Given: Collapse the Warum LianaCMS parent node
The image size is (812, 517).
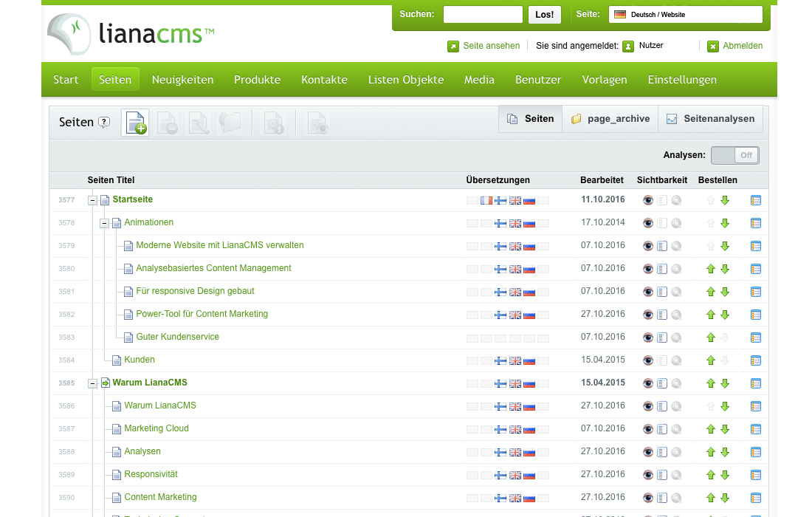Looking at the screenshot, I should tap(92, 383).
